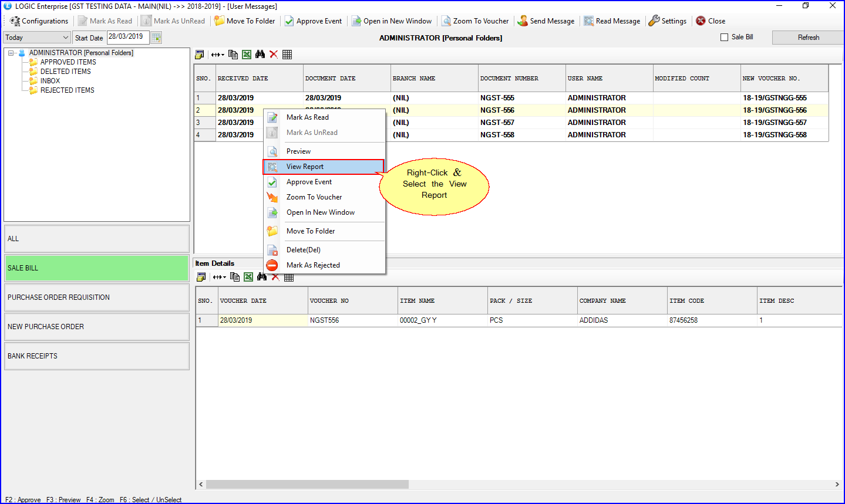This screenshot has height=504, width=845.
Task: Click the red X icon in upper grid toolbar
Action: [x=274, y=55]
